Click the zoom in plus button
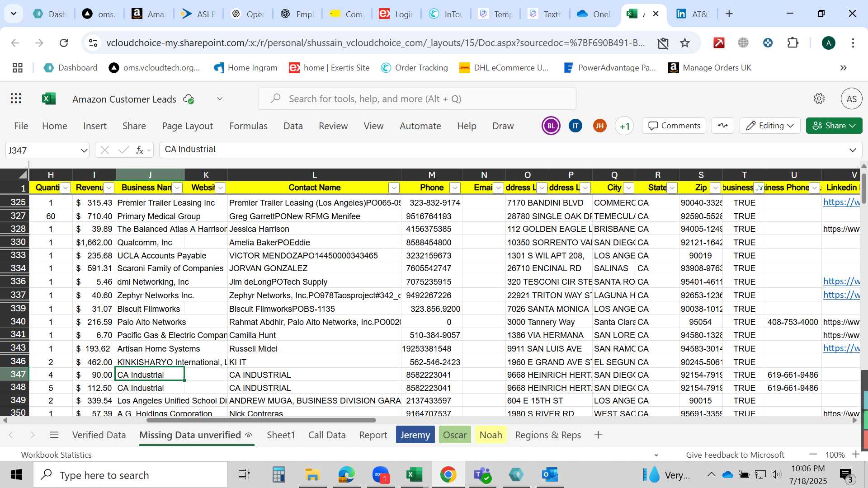 pyautogui.click(x=856, y=454)
